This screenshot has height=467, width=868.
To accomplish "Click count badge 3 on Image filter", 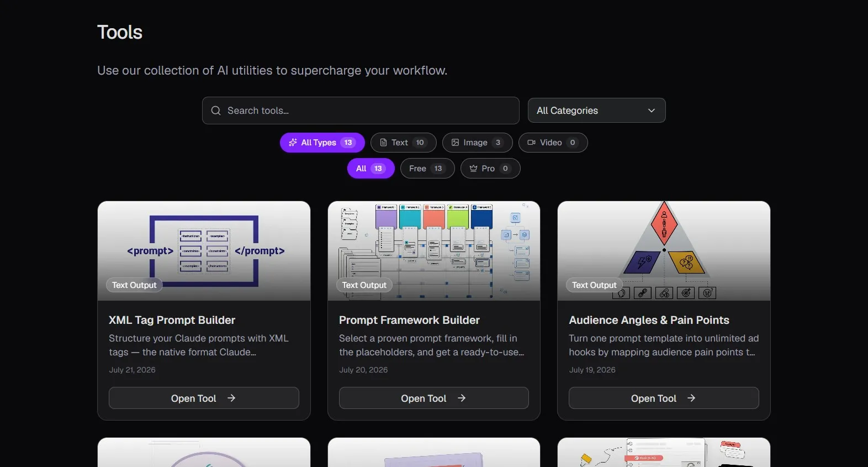I will coord(498,143).
